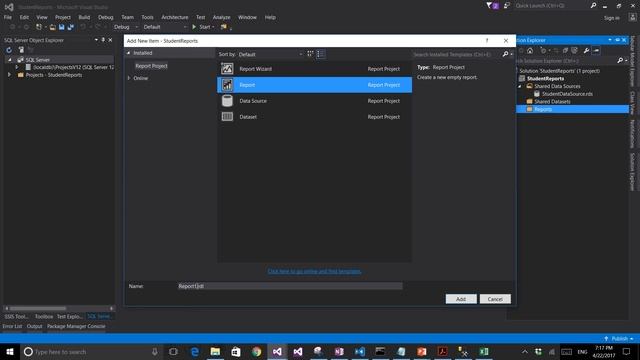Open the File menu

(x=8, y=17)
